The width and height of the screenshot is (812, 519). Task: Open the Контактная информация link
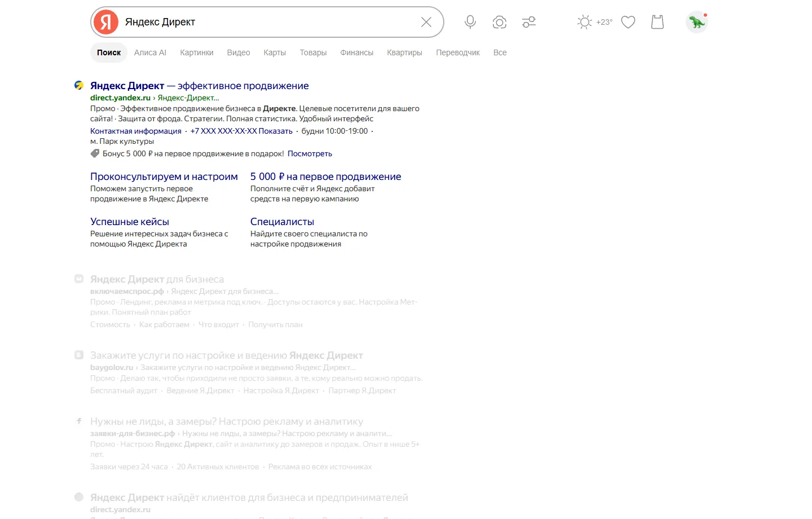[x=136, y=131]
